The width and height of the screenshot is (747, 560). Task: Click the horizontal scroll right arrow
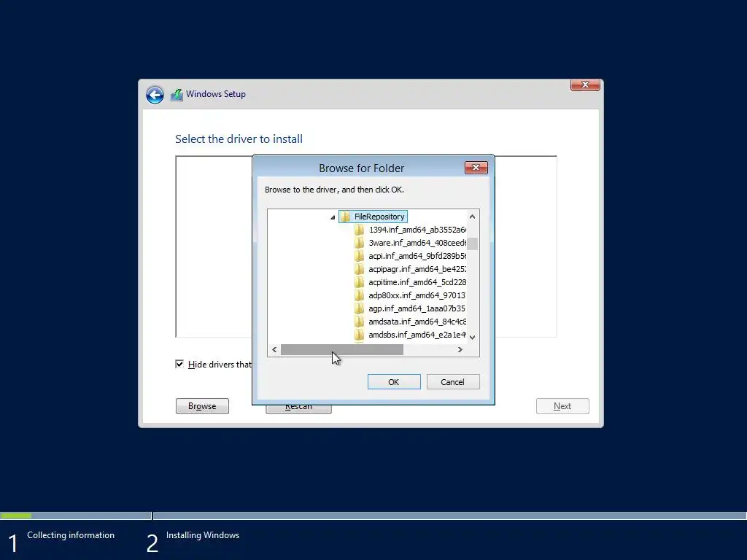tap(460, 349)
